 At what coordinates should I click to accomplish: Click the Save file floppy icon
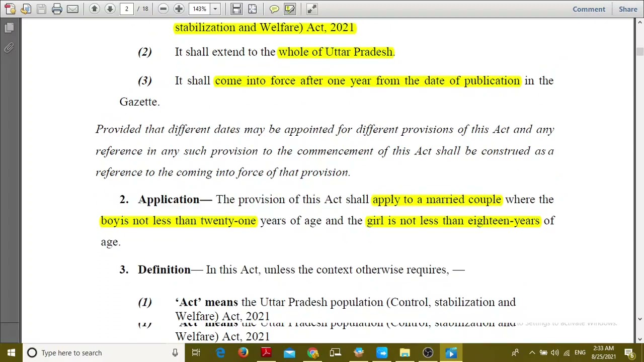[x=42, y=9]
